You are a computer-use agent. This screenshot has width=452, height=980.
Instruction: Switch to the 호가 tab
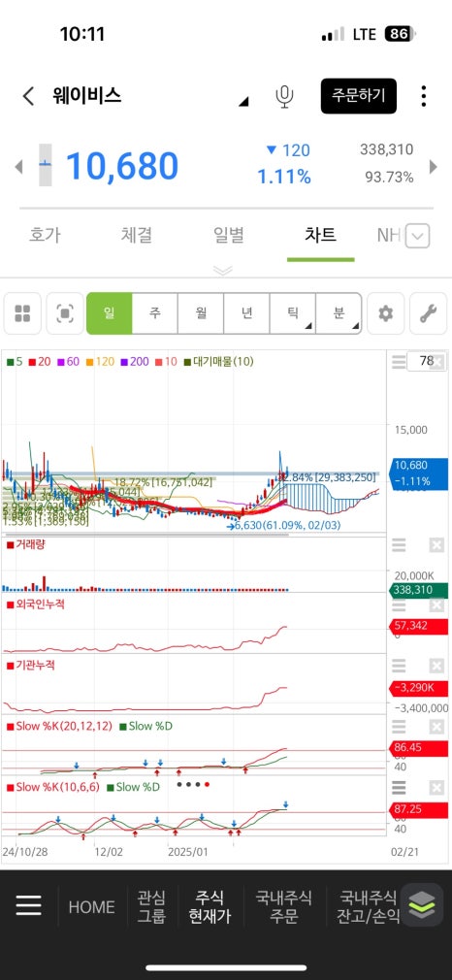click(x=45, y=235)
